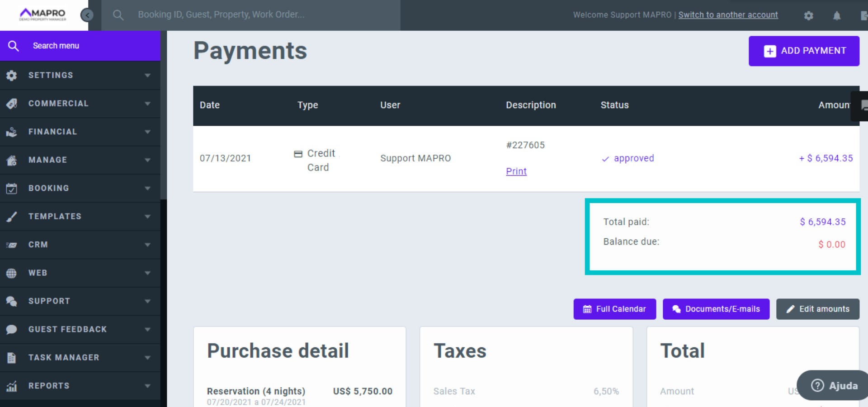Click the Reports chart icon in sidebar
868x407 pixels.
point(12,386)
